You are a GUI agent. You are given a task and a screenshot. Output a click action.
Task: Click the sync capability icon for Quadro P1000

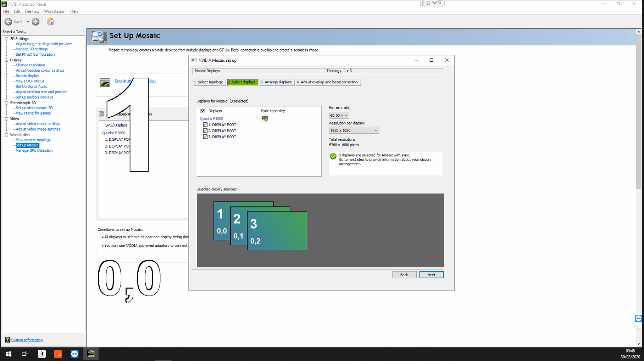265,118
